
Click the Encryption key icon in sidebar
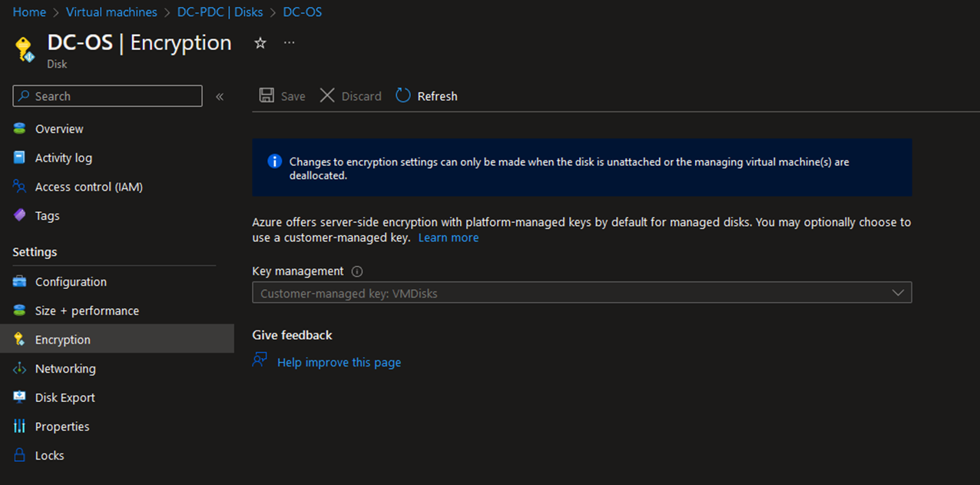[19, 340]
